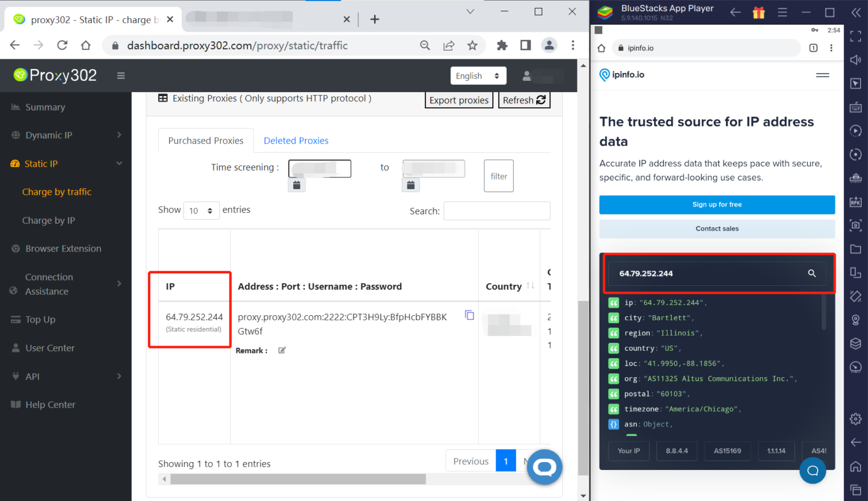Open Chrome extensions puzzle icon
The image size is (868, 501).
[x=502, y=46]
